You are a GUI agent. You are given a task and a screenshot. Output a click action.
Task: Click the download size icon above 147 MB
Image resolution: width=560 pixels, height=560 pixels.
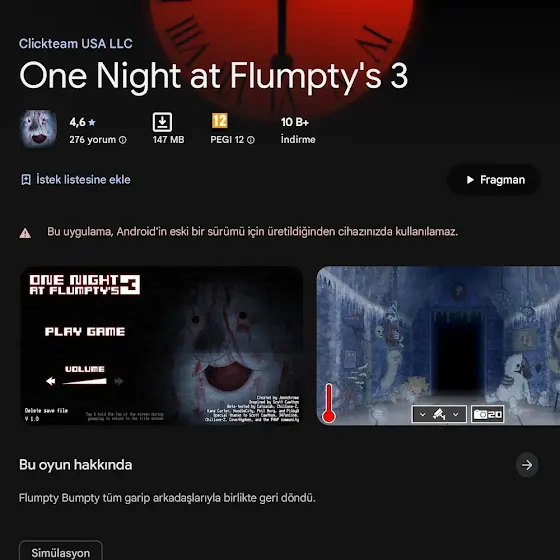[162, 122]
